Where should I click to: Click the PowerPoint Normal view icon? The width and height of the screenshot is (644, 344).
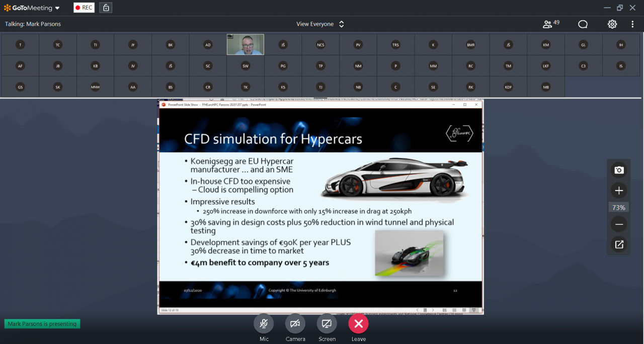tap(444, 310)
